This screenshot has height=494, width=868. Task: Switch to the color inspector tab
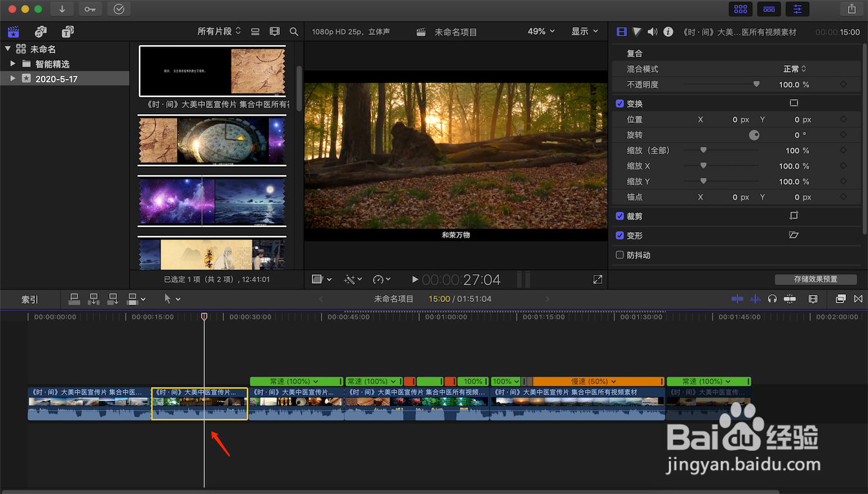pos(637,32)
